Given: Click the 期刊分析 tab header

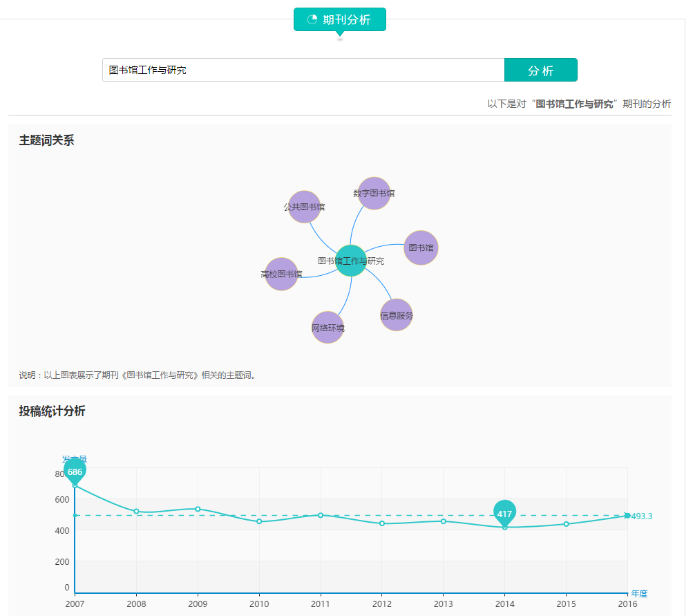Looking at the screenshot, I should [x=340, y=19].
